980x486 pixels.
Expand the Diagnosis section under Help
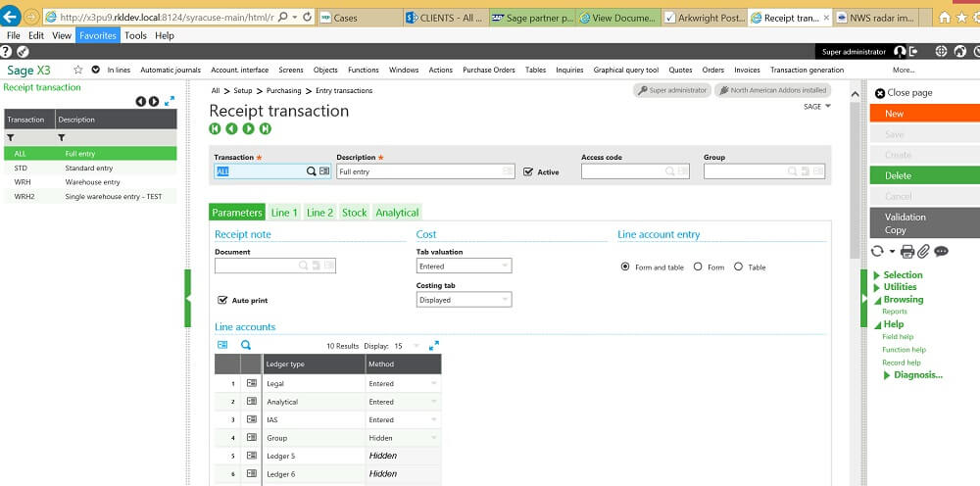tap(913, 375)
